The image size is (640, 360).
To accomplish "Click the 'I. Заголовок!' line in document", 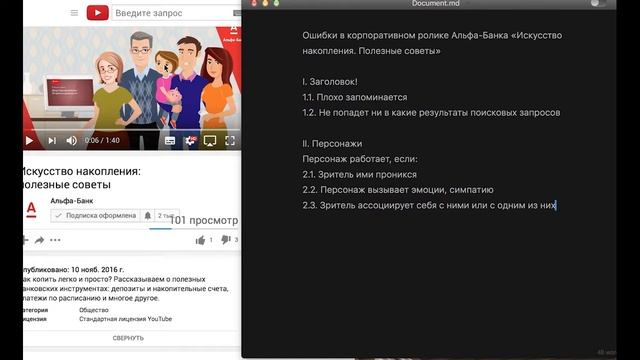I will click(330, 82).
